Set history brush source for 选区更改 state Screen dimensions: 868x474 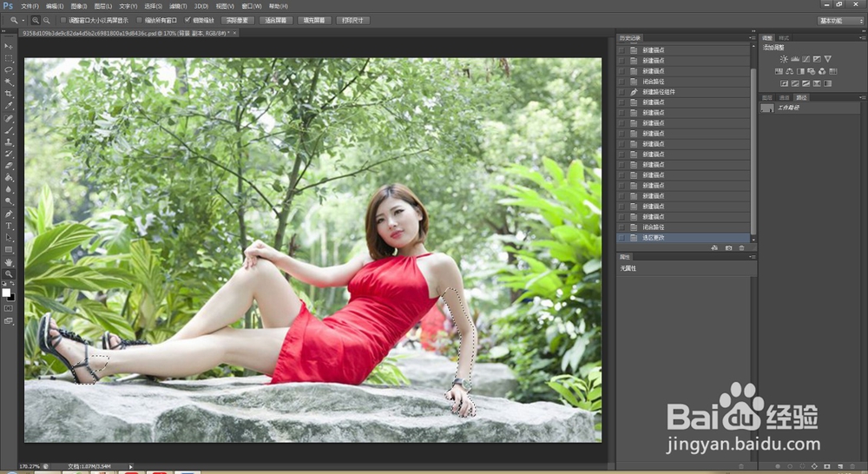(621, 238)
